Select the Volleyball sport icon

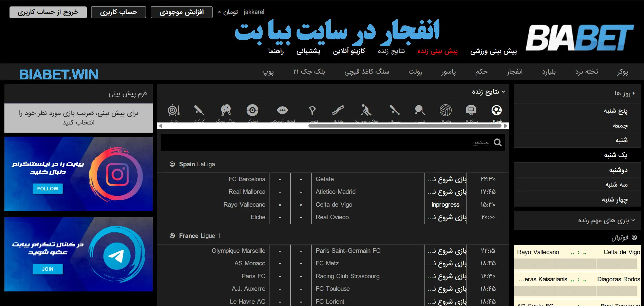pyautogui.click(x=446, y=110)
